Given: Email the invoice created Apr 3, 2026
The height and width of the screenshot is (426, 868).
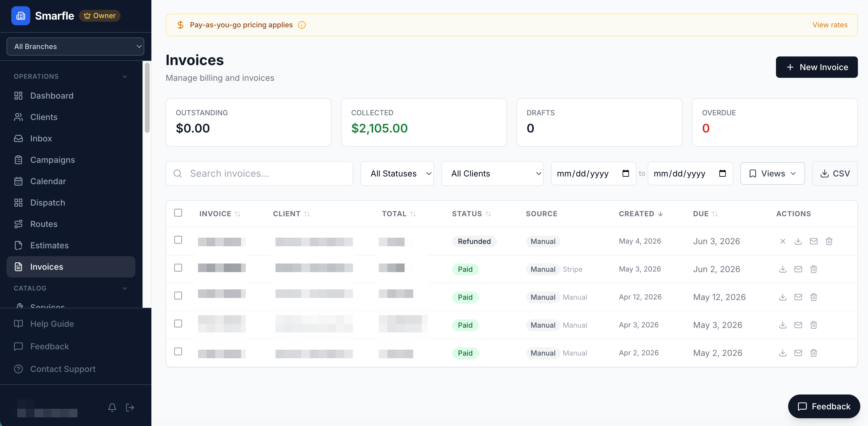Looking at the screenshot, I should click(x=798, y=325).
